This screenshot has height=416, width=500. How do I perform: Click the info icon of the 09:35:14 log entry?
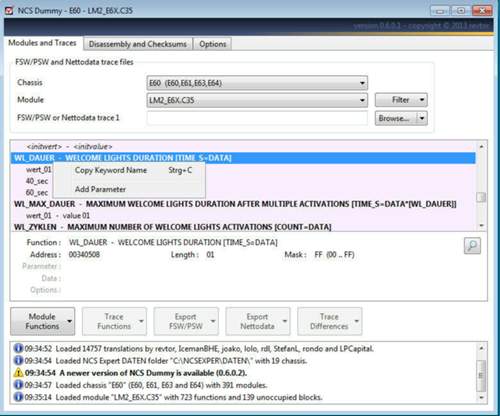coord(18,397)
